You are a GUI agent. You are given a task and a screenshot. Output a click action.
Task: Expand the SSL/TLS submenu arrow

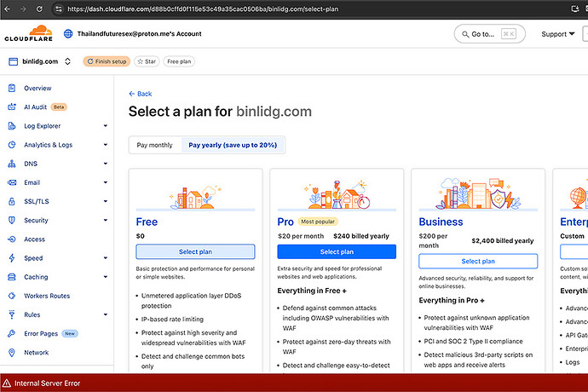(x=106, y=201)
